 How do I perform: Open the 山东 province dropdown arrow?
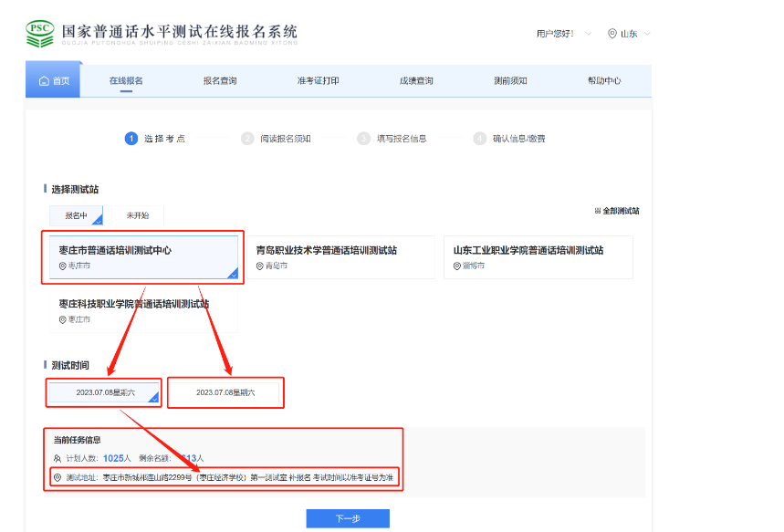click(647, 34)
